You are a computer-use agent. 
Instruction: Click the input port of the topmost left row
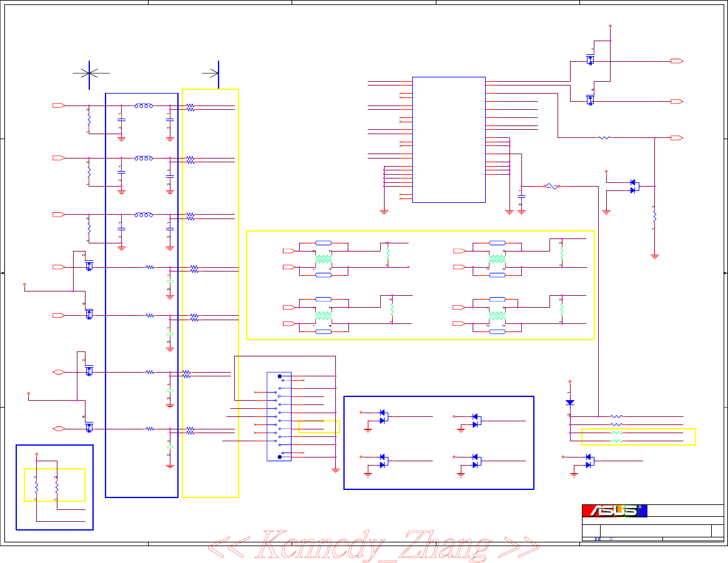59,105
